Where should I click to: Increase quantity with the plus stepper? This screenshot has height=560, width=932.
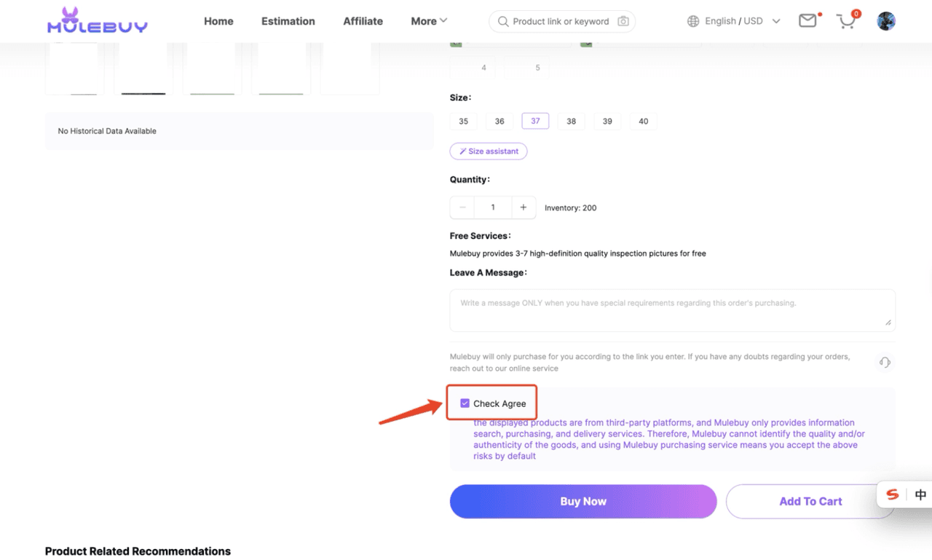(x=524, y=207)
